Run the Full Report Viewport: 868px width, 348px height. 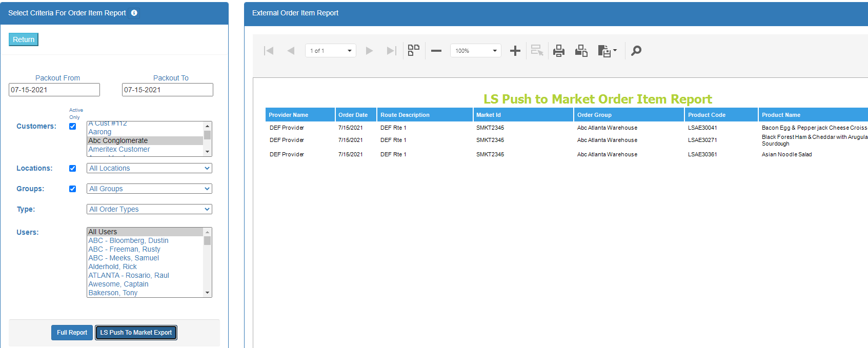pos(72,333)
